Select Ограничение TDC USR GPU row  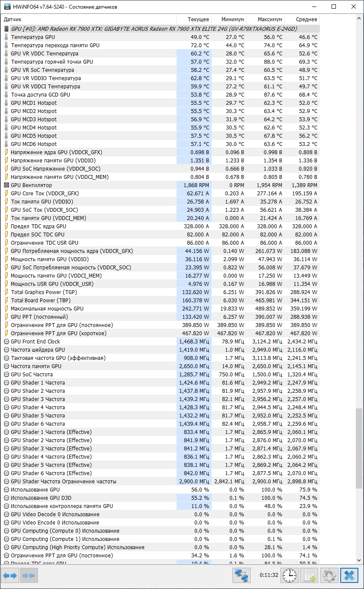(x=160, y=243)
